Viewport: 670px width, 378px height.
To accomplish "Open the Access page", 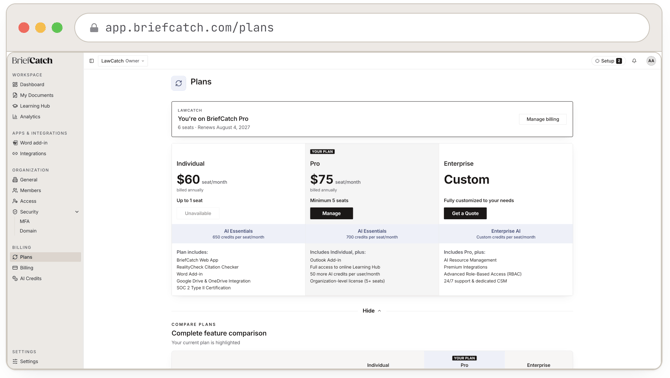I will click(24, 201).
